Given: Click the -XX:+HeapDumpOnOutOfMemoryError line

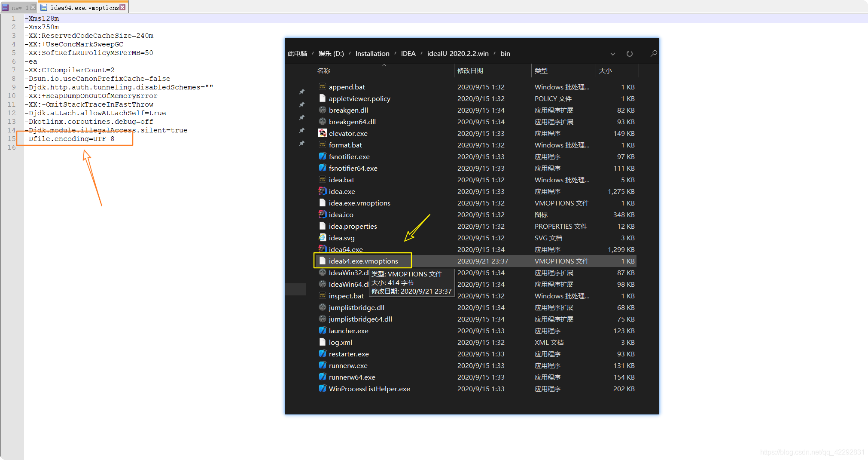Looking at the screenshot, I should click(x=91, y=96).
